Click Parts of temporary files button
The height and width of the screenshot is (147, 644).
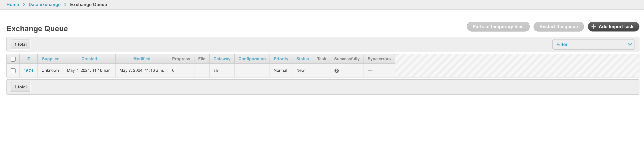(498, 27)
